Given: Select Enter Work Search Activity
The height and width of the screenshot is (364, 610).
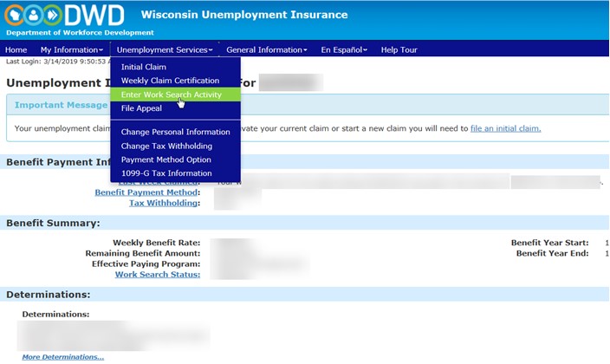Looking at the screenshot, I should coord(171,94).
